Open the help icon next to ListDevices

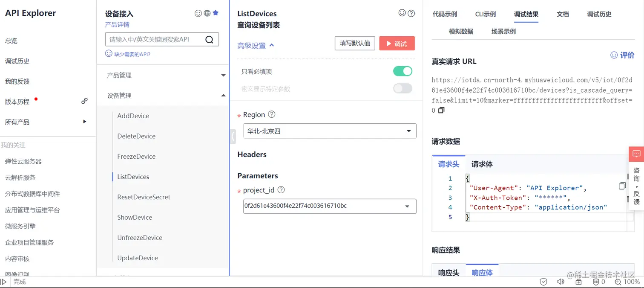pos(411,13)
